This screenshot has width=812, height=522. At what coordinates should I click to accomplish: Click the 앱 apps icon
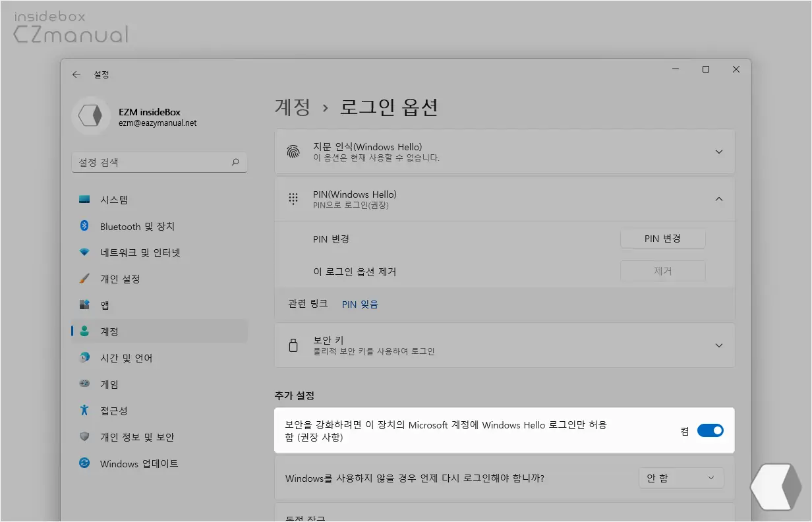point(84,305)
